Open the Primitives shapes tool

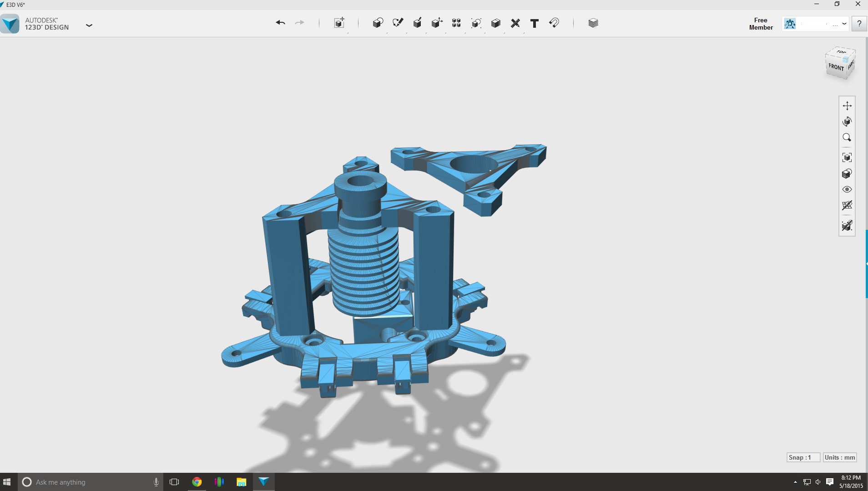378,23
